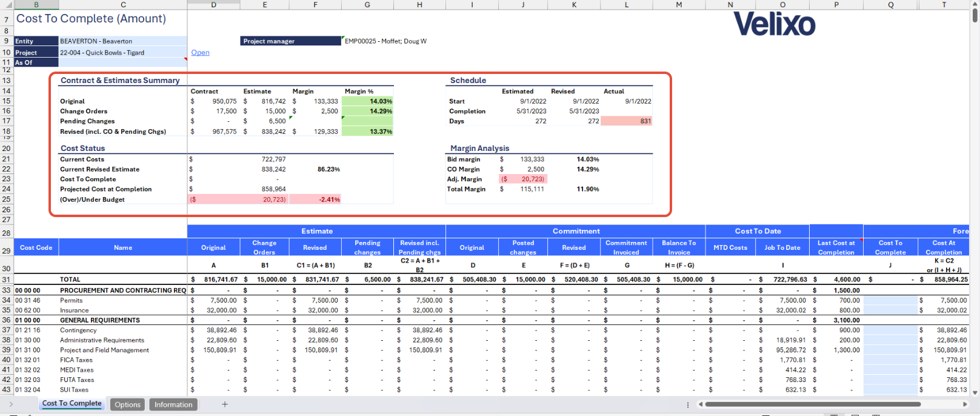
Task: Click the 'Cost To Date' group header
Action: coord(758,231)
